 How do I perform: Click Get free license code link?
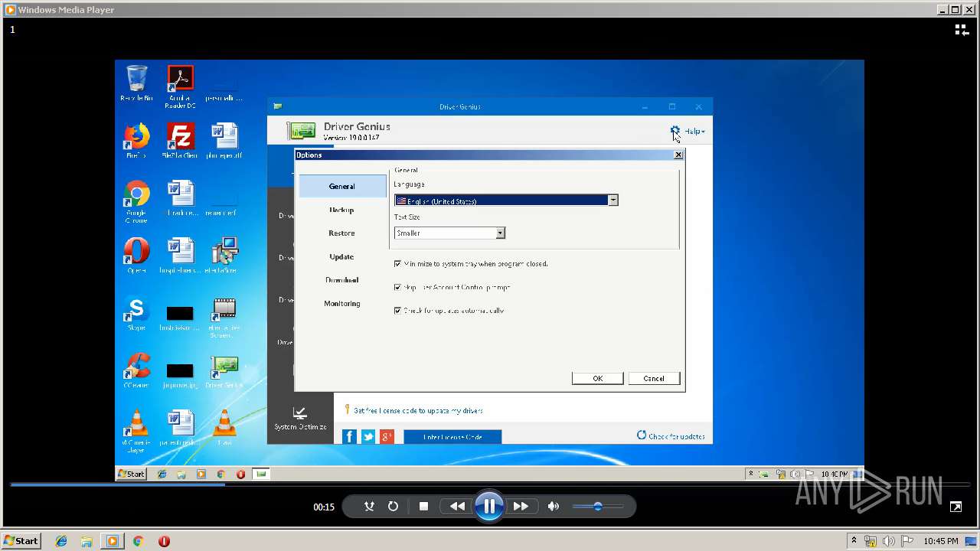[418, 411]
